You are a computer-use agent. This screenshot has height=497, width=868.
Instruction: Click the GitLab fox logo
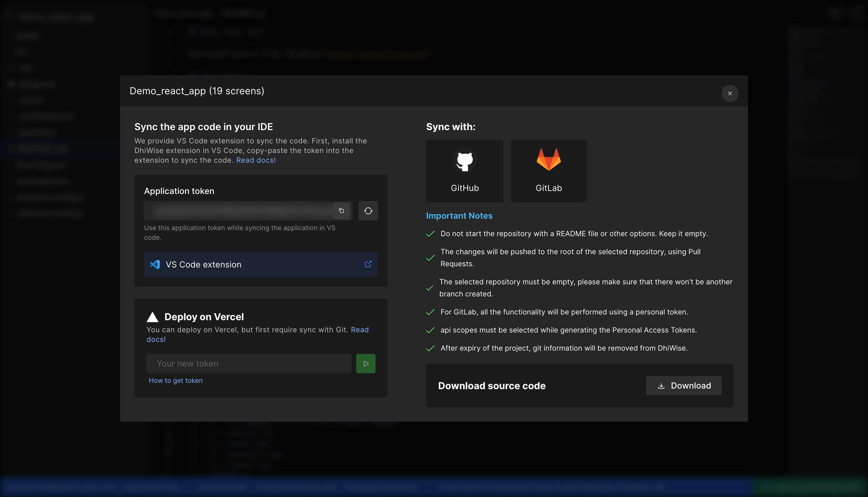click(549, 160)
